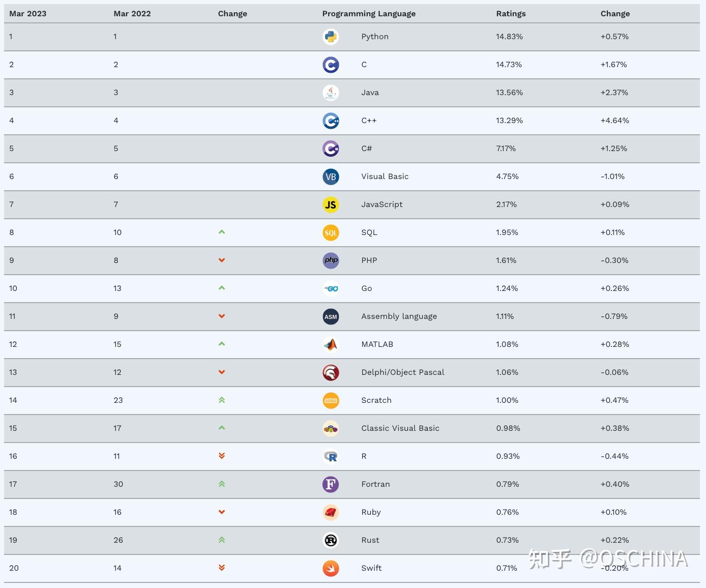
Task: Click the orange SQL icon
Action: [x=331, y=232]
